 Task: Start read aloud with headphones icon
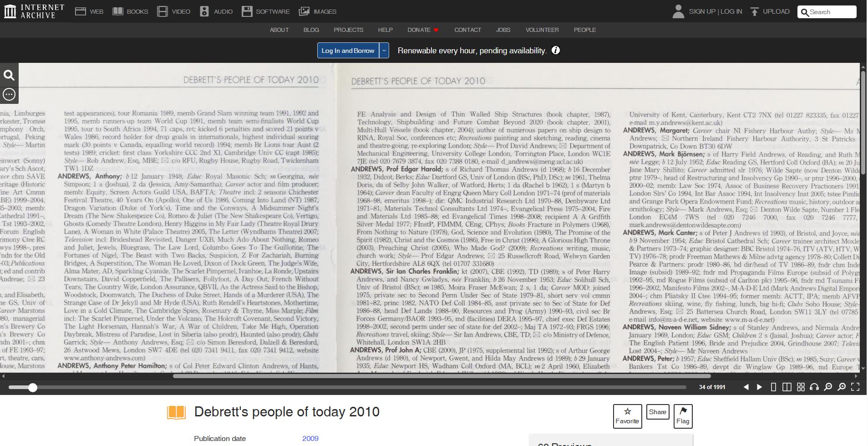click(814, 387)
